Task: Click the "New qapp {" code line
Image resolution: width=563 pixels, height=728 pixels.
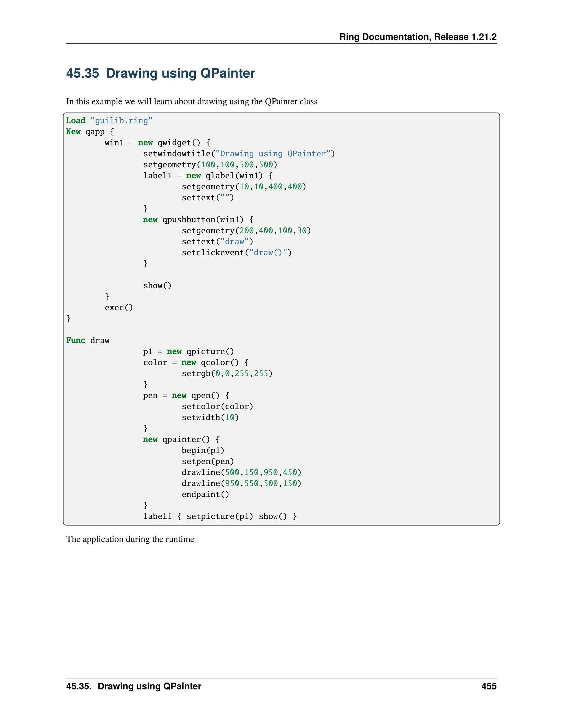Action: 90,132
